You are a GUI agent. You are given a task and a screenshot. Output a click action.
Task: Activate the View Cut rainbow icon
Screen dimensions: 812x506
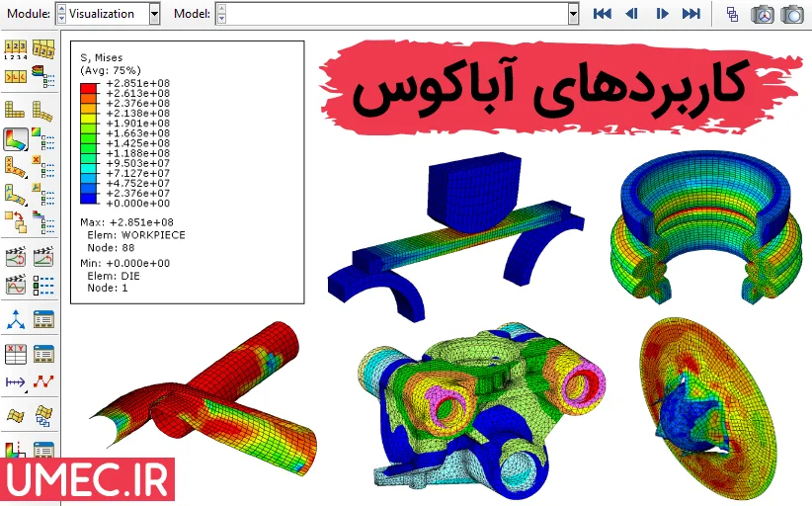15,450
